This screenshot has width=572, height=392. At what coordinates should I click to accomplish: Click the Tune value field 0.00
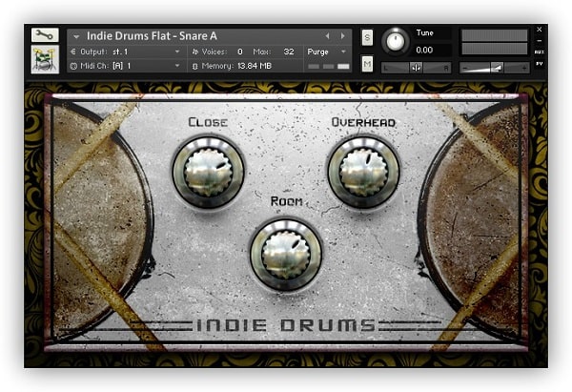pos(425,50)
